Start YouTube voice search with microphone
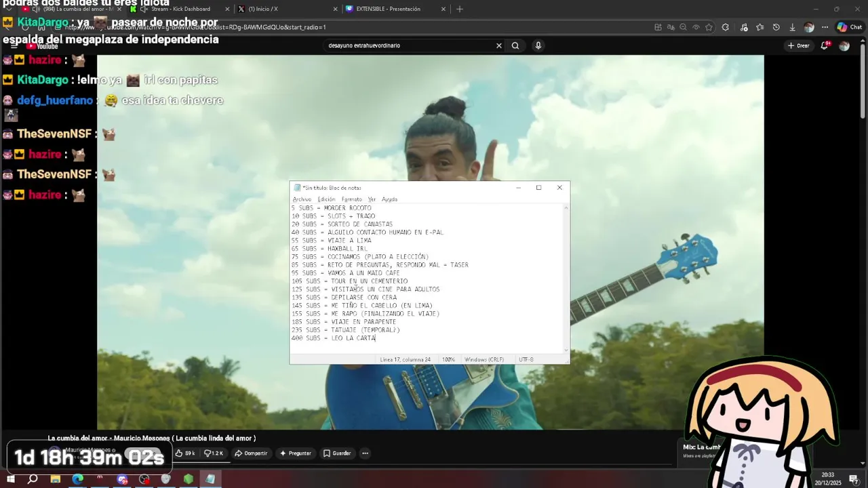The width and height of the screenshot is (868, 488). [x=538, y=45]
